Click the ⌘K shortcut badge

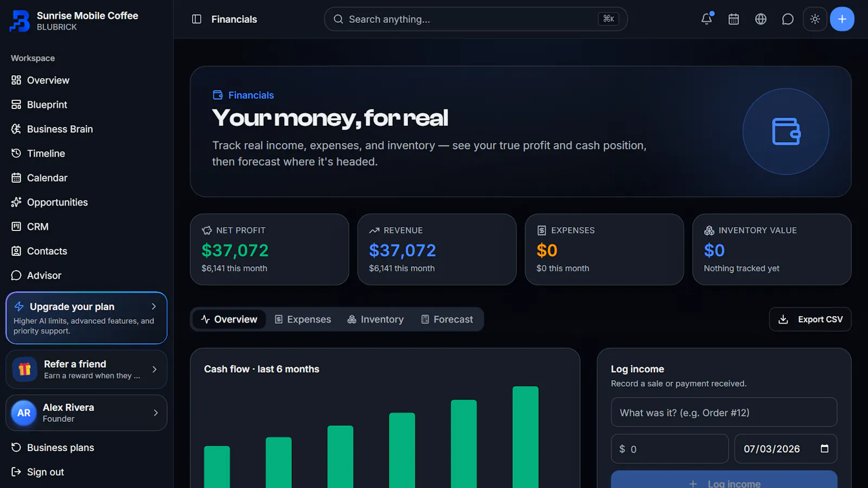(609, 19)
